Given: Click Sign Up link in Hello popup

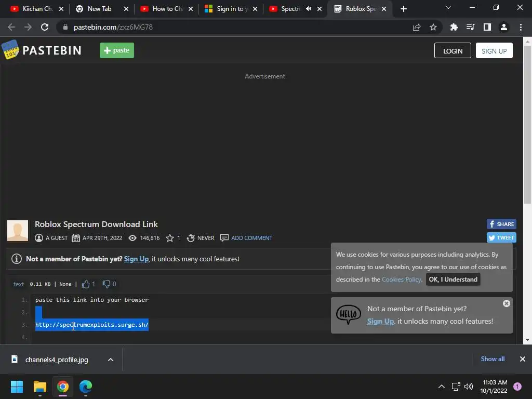Looking at the screenshot, I should pos(380,321).
